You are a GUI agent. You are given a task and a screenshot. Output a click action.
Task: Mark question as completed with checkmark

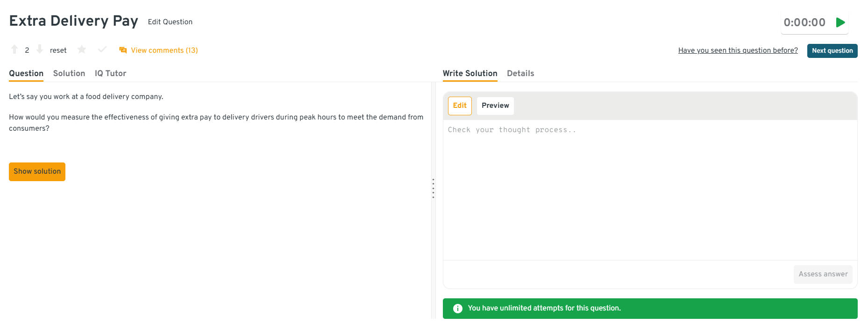(x=102, y=49)
